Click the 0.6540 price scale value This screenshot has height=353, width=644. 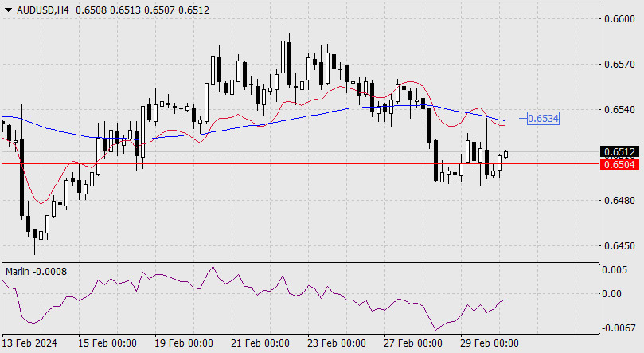619,110
